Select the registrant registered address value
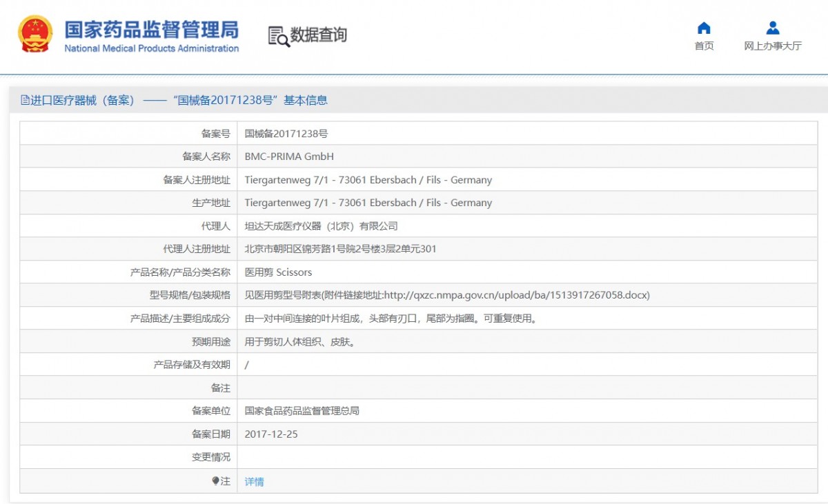Viewport: 828px width, 504px height. pyautogui.click(x=368, y=180)
